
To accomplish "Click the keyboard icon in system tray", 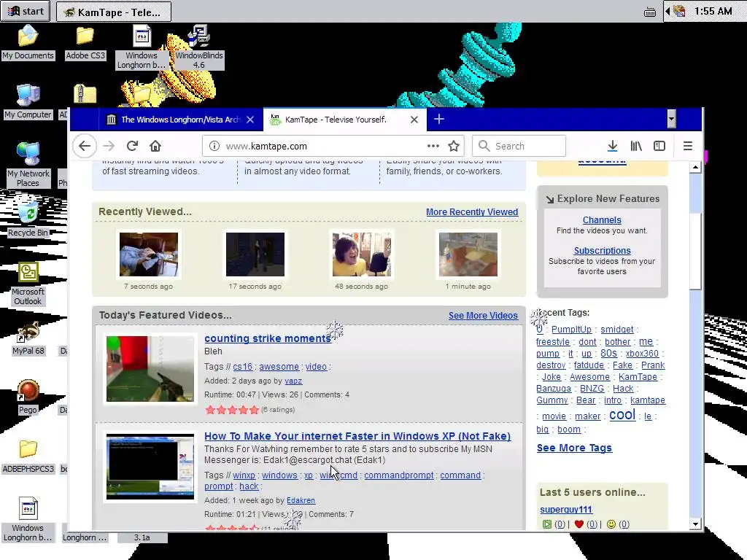I will click(x=650, y=12).
